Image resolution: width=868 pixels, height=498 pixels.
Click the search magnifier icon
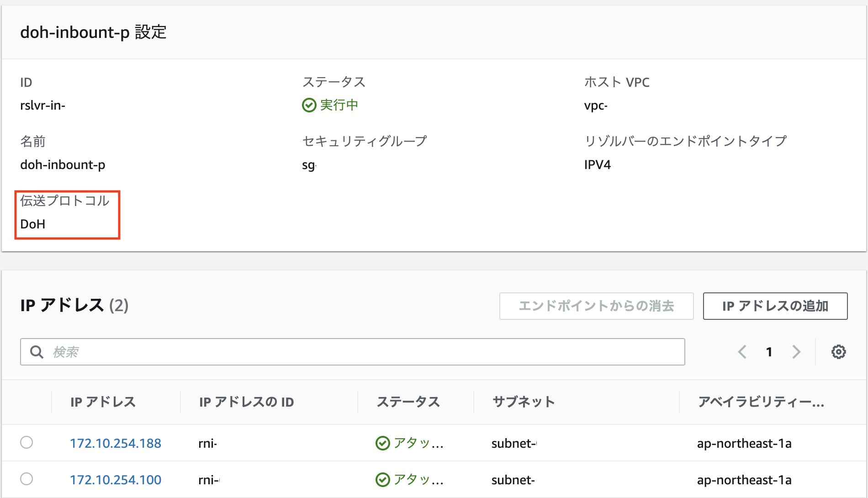coord(37,352)
